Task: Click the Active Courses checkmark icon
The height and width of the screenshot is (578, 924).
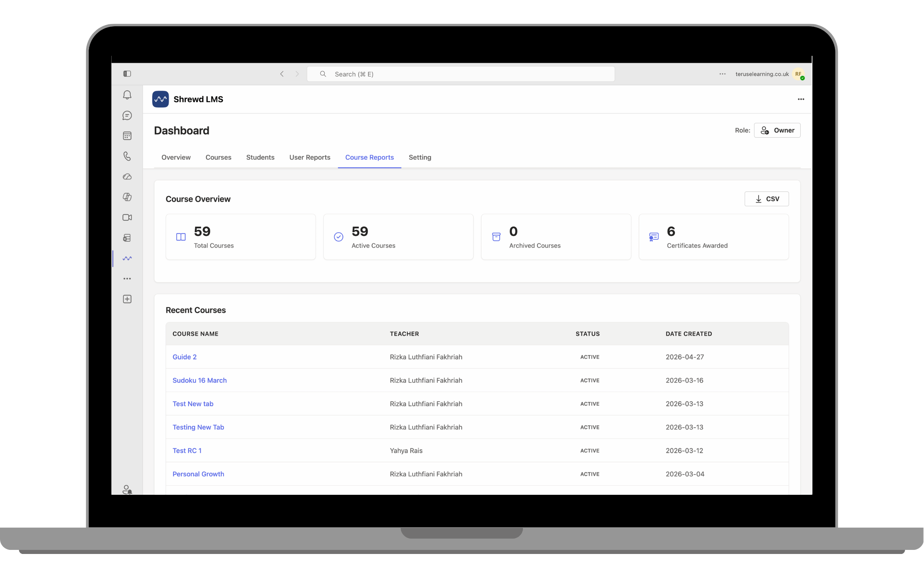Action: [339, 237]
